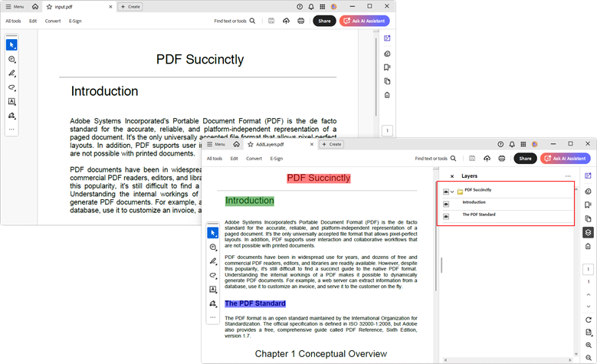Star the AddLayers.pdf document tab
The width and height of the screenshot is (597, 364).
[251, 144]
